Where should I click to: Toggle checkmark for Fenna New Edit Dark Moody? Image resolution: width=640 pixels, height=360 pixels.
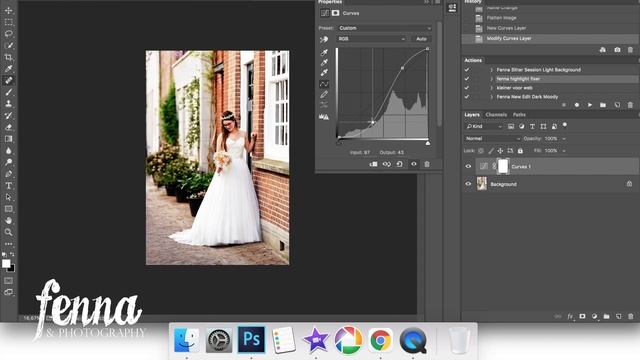[467, 97]
